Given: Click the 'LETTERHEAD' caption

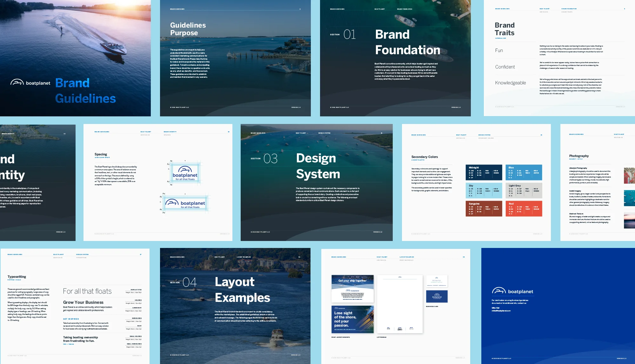Looking at the screenshot, I should (382, 337).
